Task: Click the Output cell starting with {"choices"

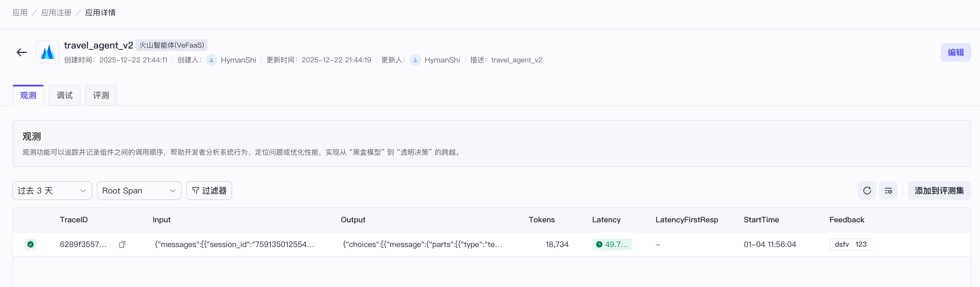Action: pos(422,244)
